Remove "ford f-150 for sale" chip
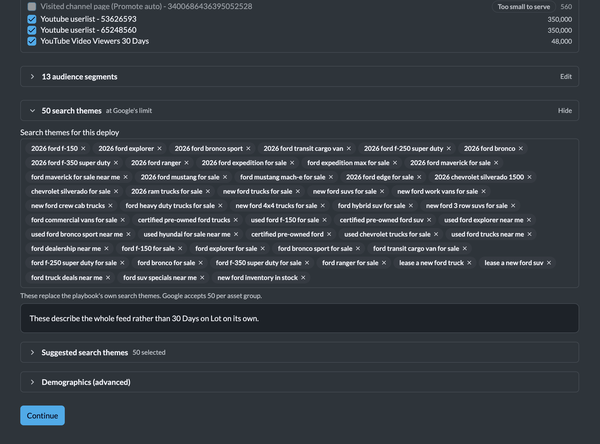This screenshot has height=444, width=600. pyautogui.click(x=180, y=248)
